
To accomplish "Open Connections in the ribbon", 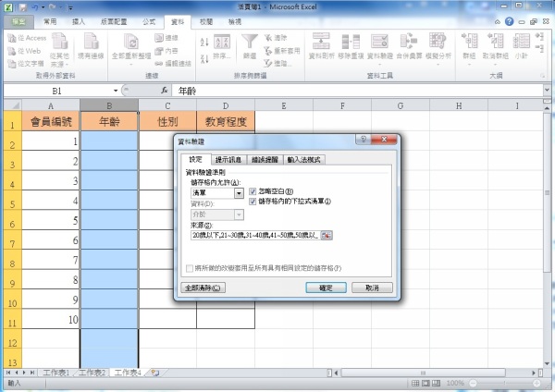I will (166, 38).
